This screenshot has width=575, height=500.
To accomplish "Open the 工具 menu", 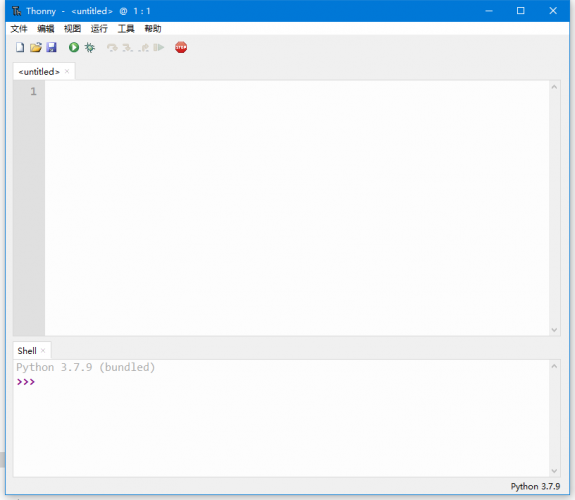I will 126,29.
